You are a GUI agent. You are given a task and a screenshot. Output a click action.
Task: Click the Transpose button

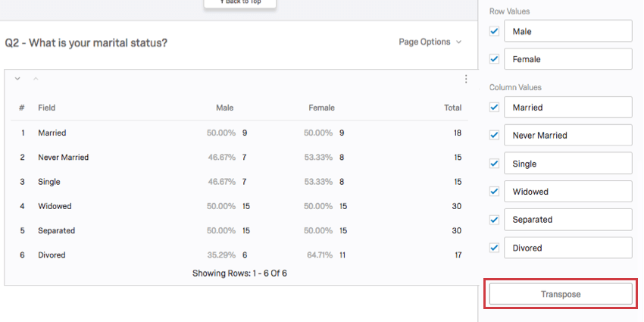pos(560,294)
